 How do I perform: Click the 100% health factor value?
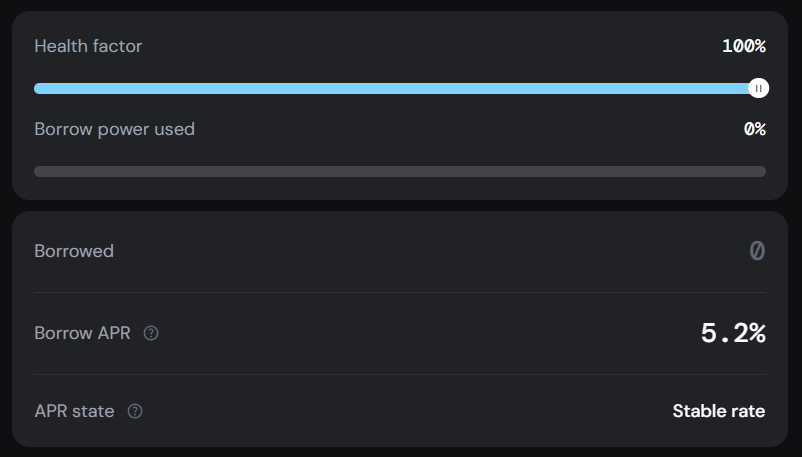(743, 46)
